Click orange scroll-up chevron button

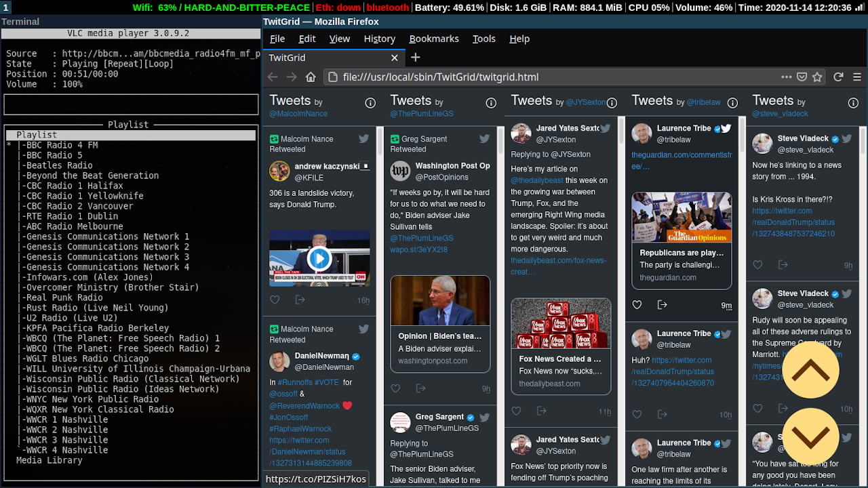click(811, 370)
